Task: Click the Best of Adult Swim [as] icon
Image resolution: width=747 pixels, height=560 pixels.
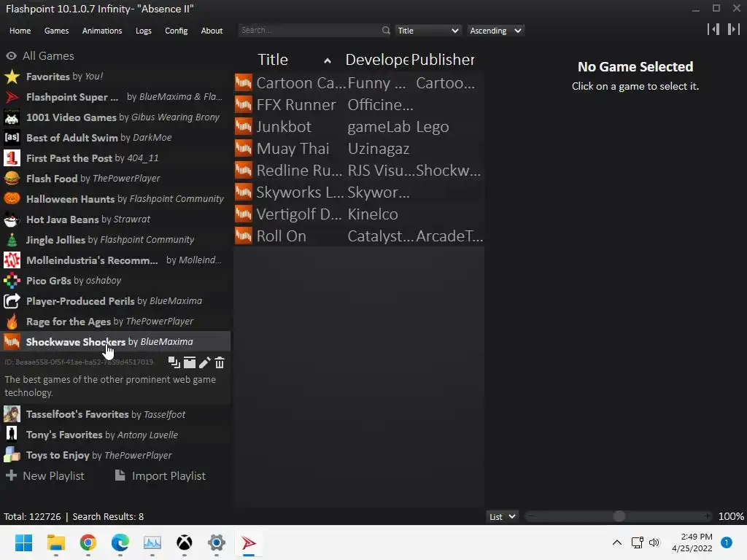Action: pyautogui.click(x=12, y=138)
